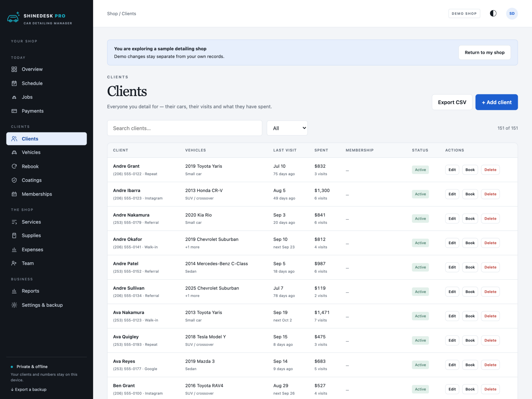Click the Membership column header
Image resolution: width=532 pixels, height=399 pixels.
click(360, 150)
